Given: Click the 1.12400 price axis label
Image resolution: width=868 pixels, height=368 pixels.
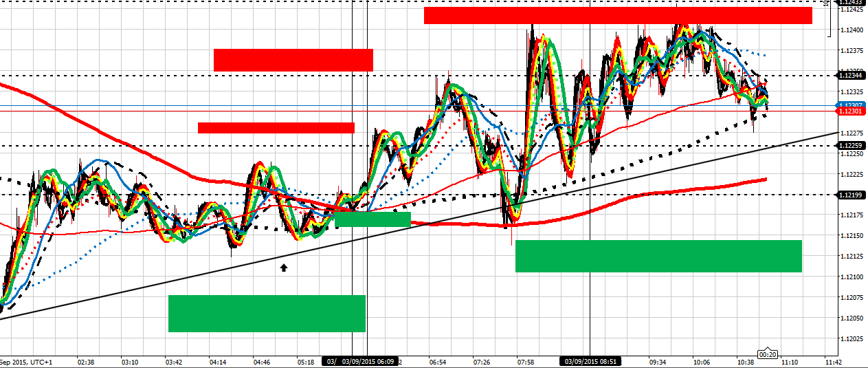Looking at the screenshot, I should click(x=851, y=30).
